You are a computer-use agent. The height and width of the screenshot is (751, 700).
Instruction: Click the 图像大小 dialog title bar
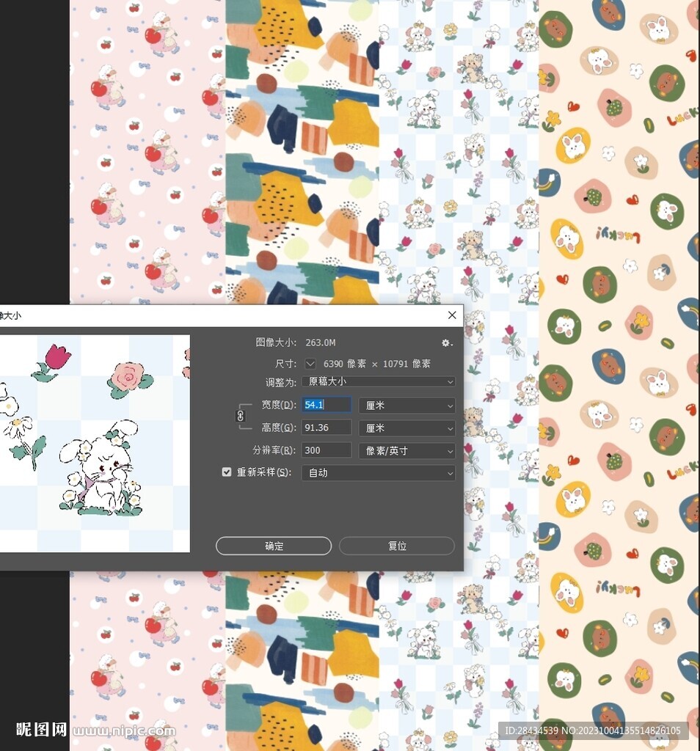pyautogui.click(x=220, y=315)
